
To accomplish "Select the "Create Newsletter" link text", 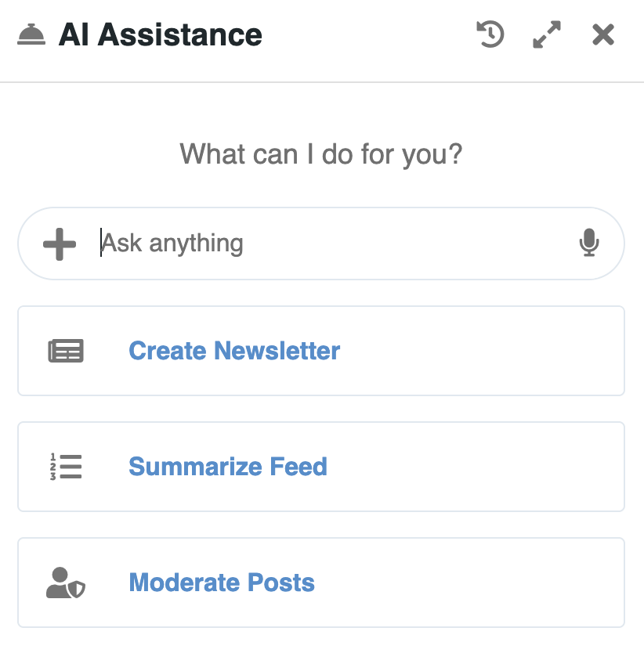I will click(x=234, y=351).
